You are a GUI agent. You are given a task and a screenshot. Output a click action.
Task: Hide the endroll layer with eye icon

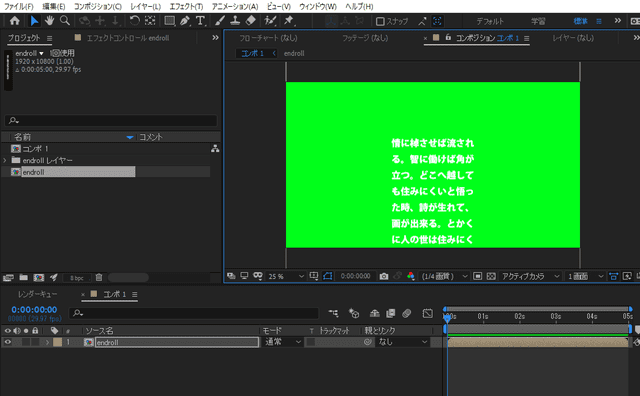[x=7, y=342]
